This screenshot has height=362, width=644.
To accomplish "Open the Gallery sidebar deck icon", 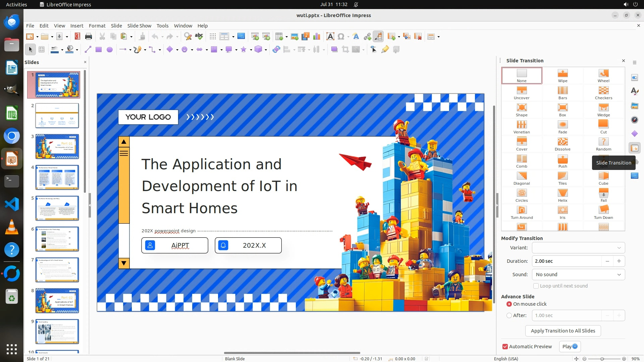I will coord(634,106).
